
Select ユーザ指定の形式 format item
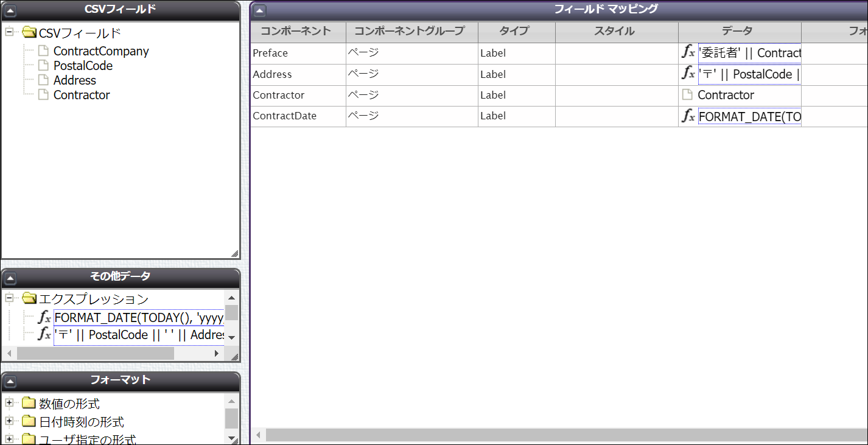point(88,439)
